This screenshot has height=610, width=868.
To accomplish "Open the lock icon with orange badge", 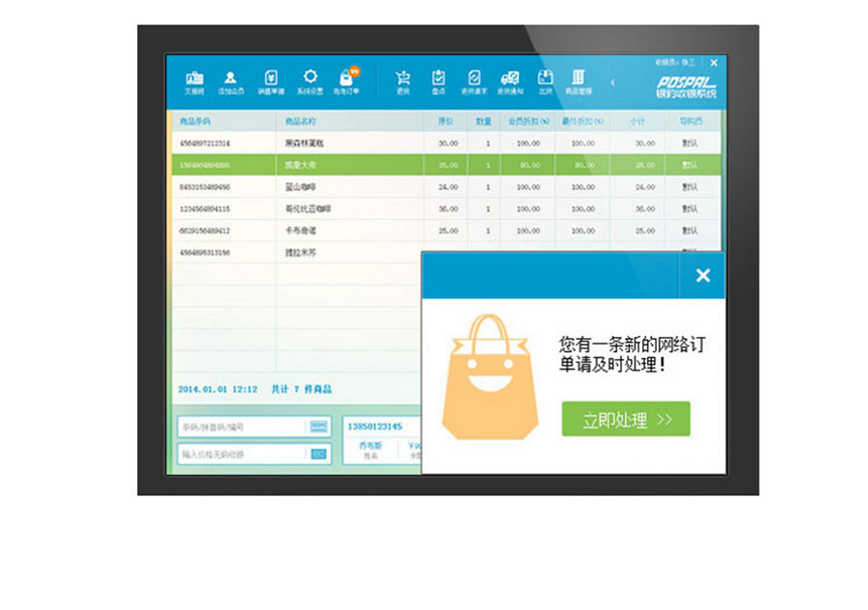I will pyautogui.click(x=346, y=81).
